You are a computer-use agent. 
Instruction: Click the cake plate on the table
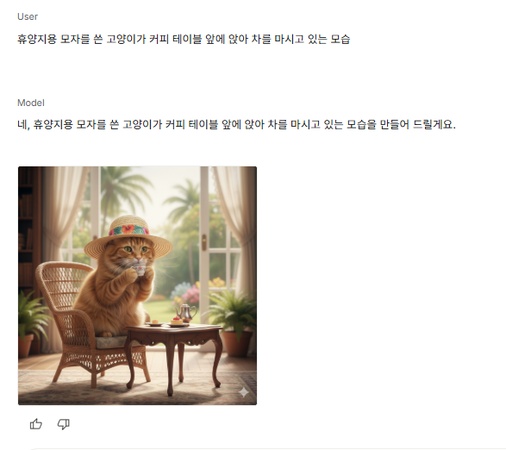click(177, 322)
